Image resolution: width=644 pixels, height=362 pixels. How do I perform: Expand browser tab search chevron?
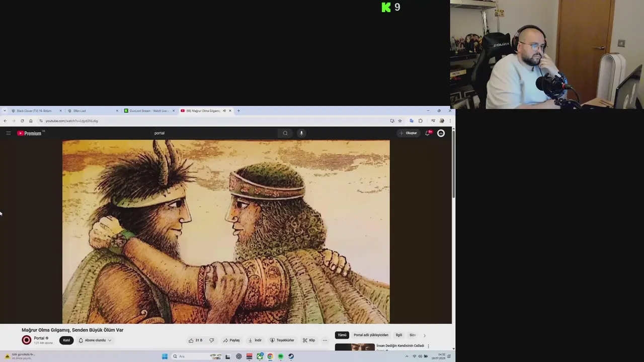click(x=5, y=111)
